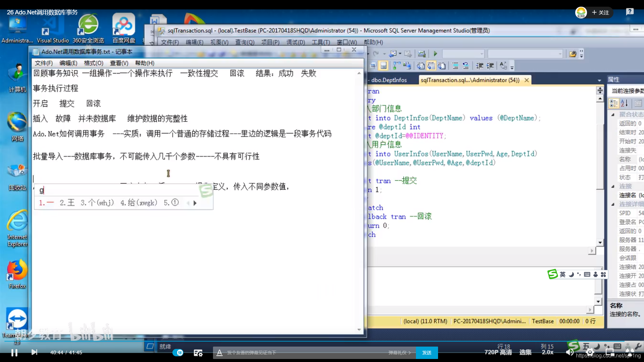The width and height of the screenshot is (644, 362).
Task: Change the 2.0x playback speed
Action: click(547, 352)
